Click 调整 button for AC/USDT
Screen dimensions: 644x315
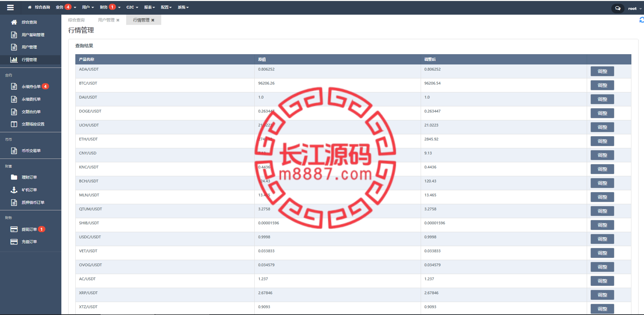pyautogui.click(x=602, y=281)
